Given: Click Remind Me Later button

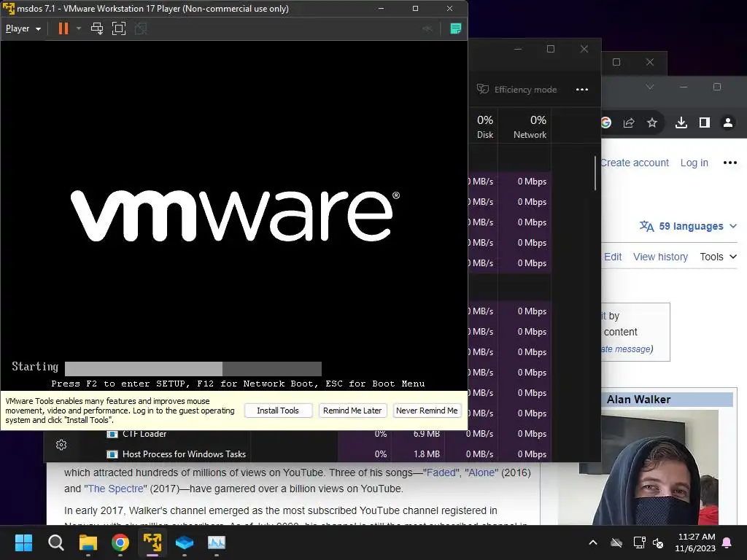Looking at the screenshot, I should (352, 411).
